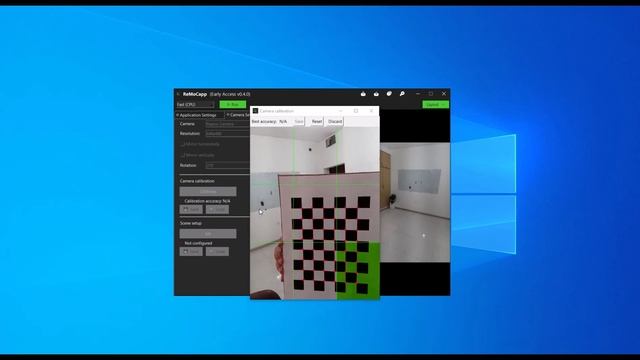Image resolution: width=640 pixels, height=360 pixels.
Task: Click the Calibrate button under Camera calibration
Action: (208, 191)
